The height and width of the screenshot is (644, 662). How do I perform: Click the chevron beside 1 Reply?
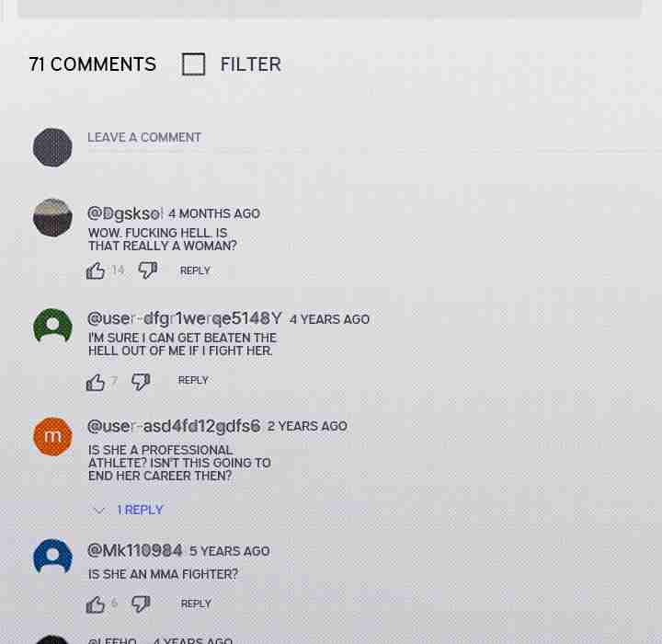98,511
